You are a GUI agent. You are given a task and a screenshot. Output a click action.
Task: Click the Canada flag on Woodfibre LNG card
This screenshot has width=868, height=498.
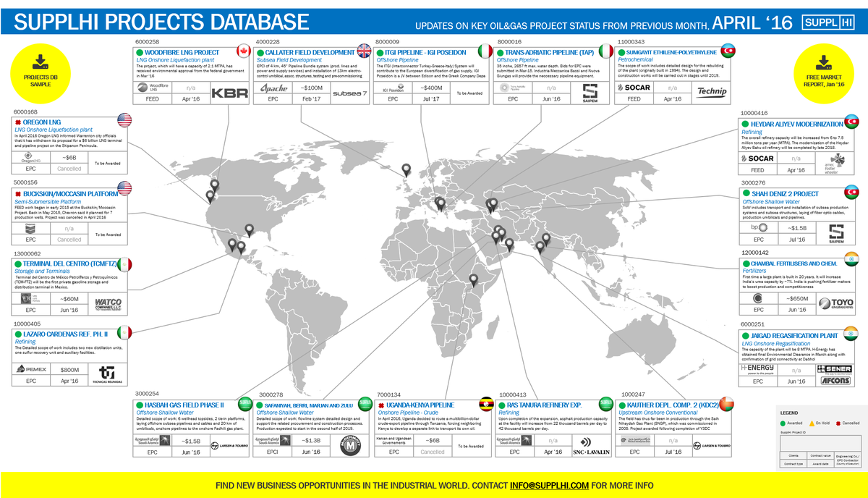pyautogui.click(x=245, y=51)
